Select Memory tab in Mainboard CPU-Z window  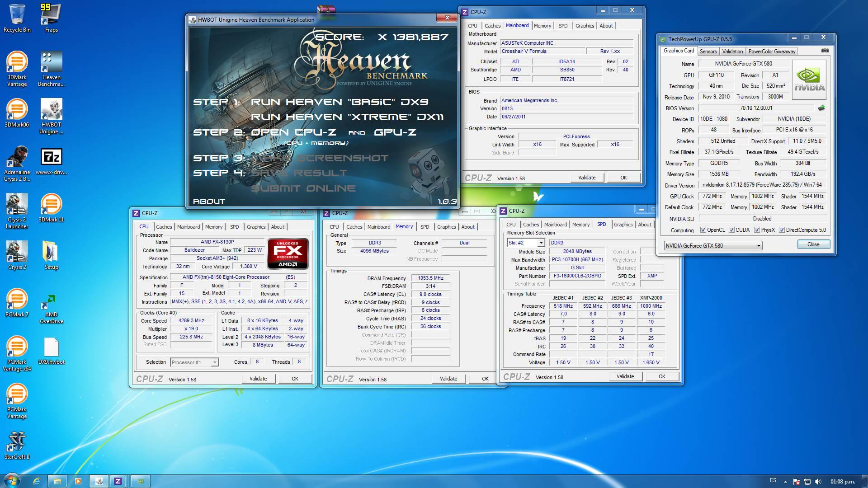tap(542, 26)
